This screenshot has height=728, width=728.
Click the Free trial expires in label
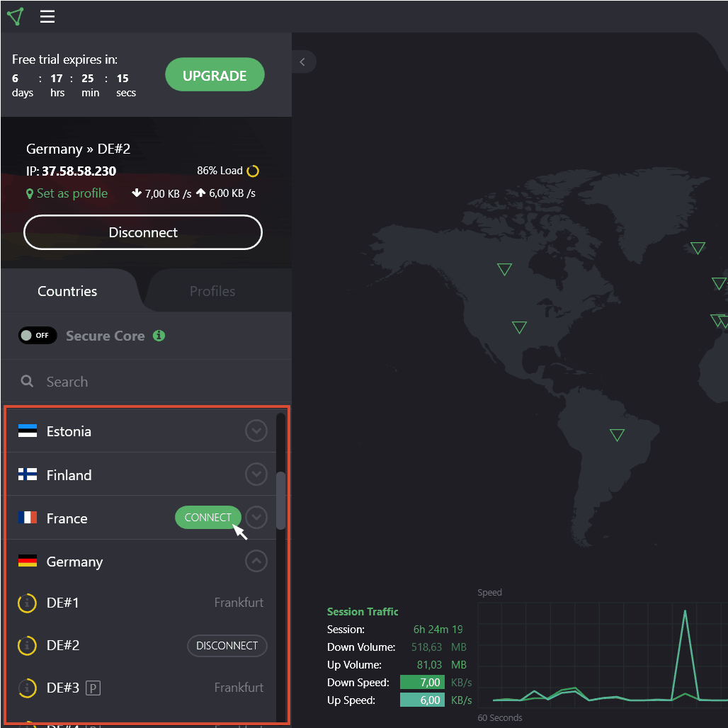[64, 59]
